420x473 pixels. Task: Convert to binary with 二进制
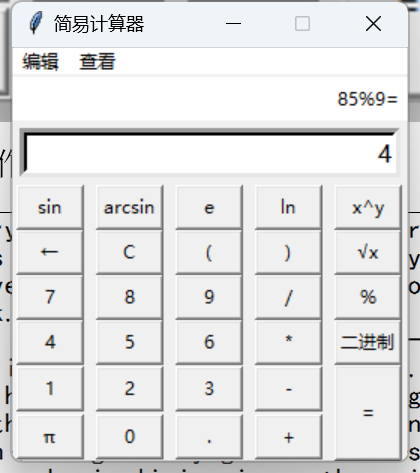click(368, 342)
